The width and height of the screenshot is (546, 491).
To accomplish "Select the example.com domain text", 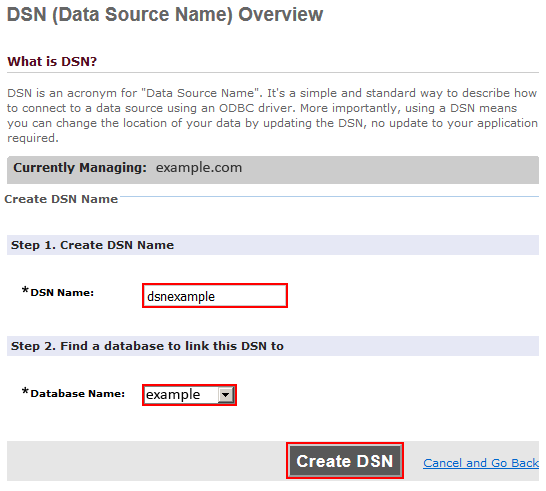I will tap(199, 168).
